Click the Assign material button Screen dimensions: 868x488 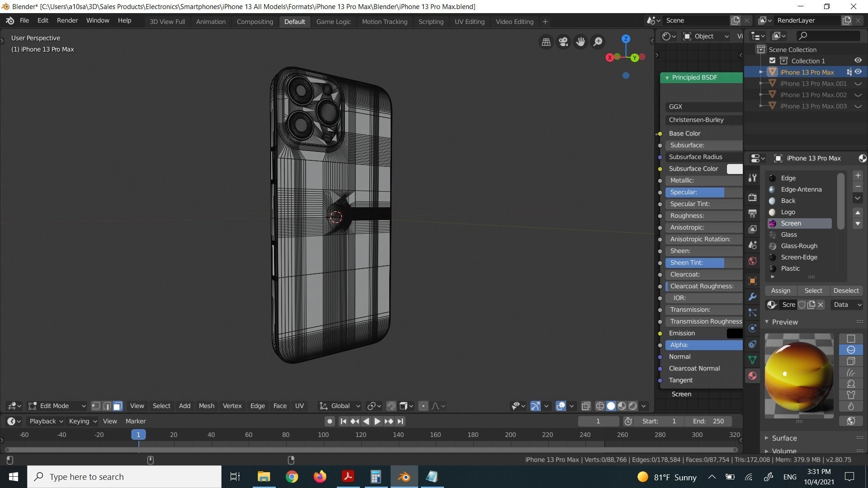pos(781,291)
